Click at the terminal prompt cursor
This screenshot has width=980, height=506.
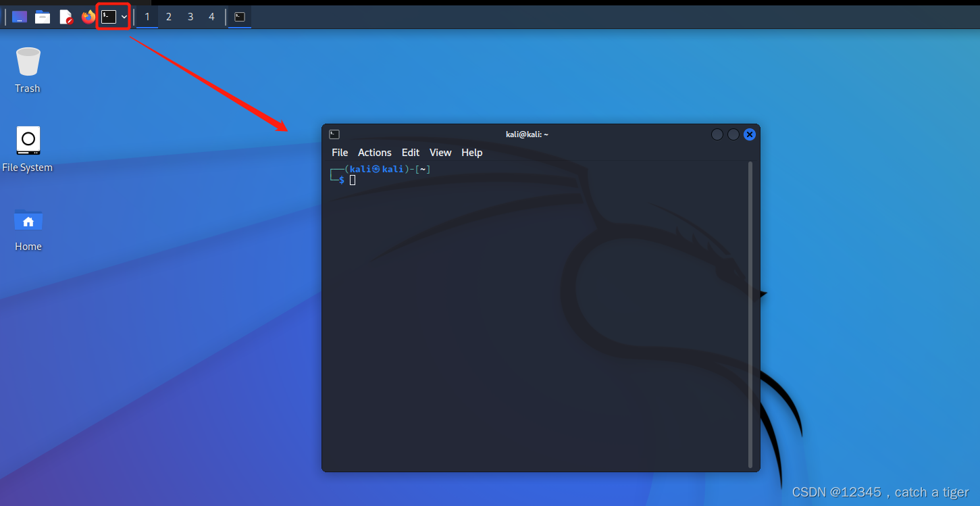(353, 180)
